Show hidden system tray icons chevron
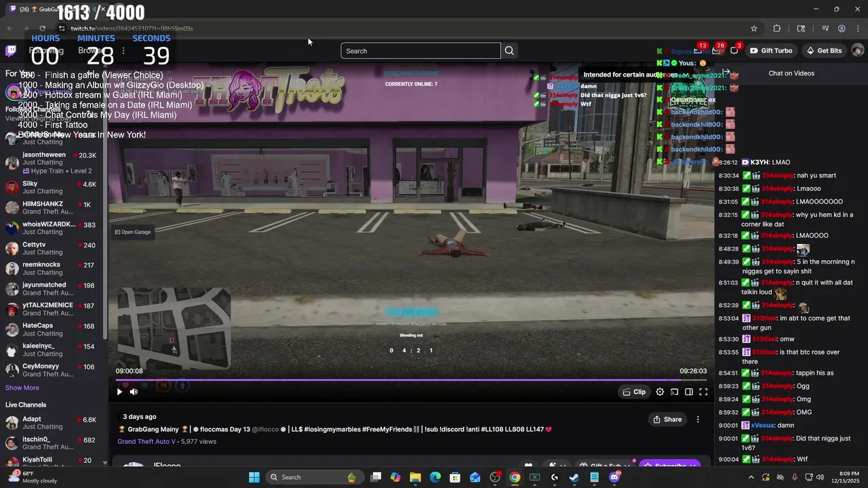Screen dimensions: 868x488 (751, 477)
